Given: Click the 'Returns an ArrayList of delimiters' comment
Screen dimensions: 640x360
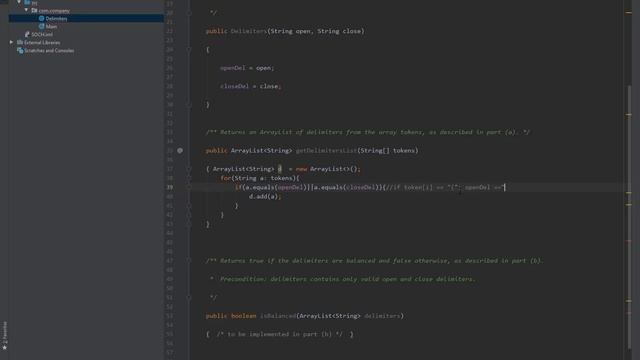Looking at the screenshot, I should click(x=368, y=132).
